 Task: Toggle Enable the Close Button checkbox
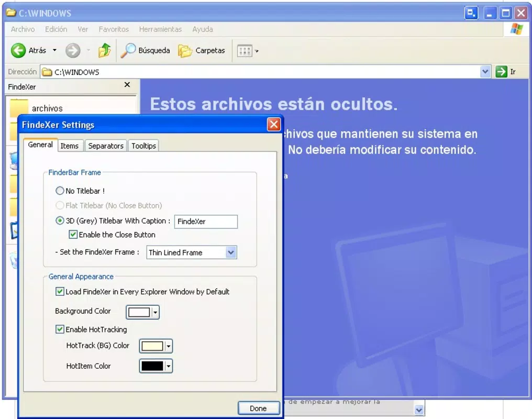[x=73, y=235]
